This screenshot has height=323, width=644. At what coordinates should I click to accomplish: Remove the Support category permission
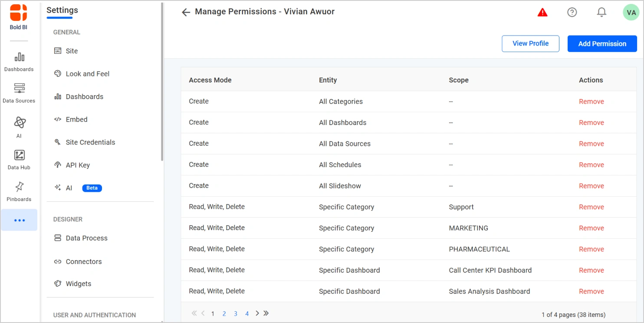[x=591, y=207]
